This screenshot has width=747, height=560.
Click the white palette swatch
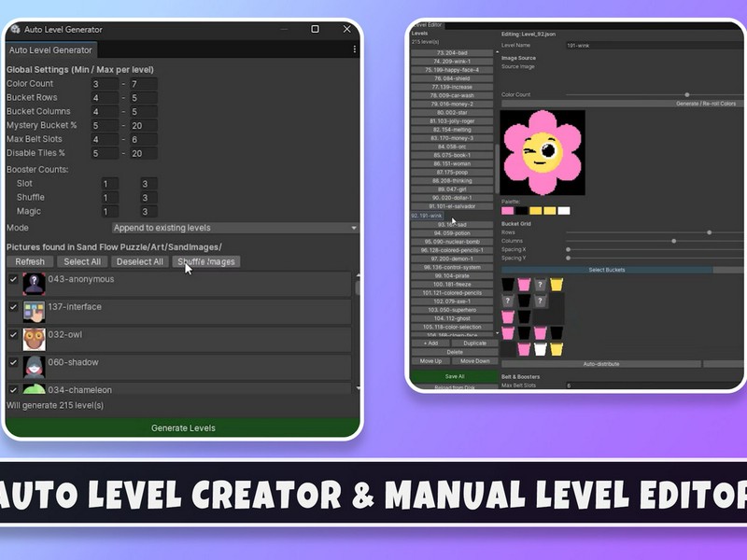[564, 211]
